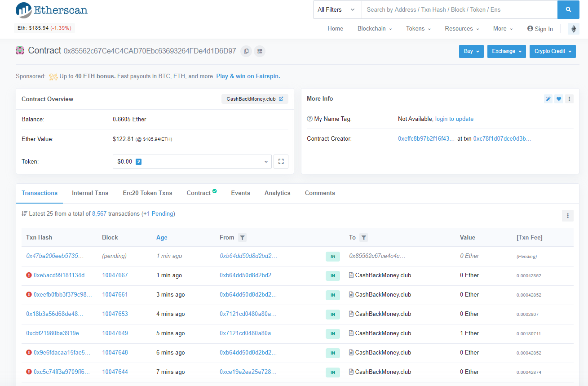588x386 pixels.
Task: Click the error icon on 0xeefb0fbb3f379c98 transaction
Action: coord(29,295)
